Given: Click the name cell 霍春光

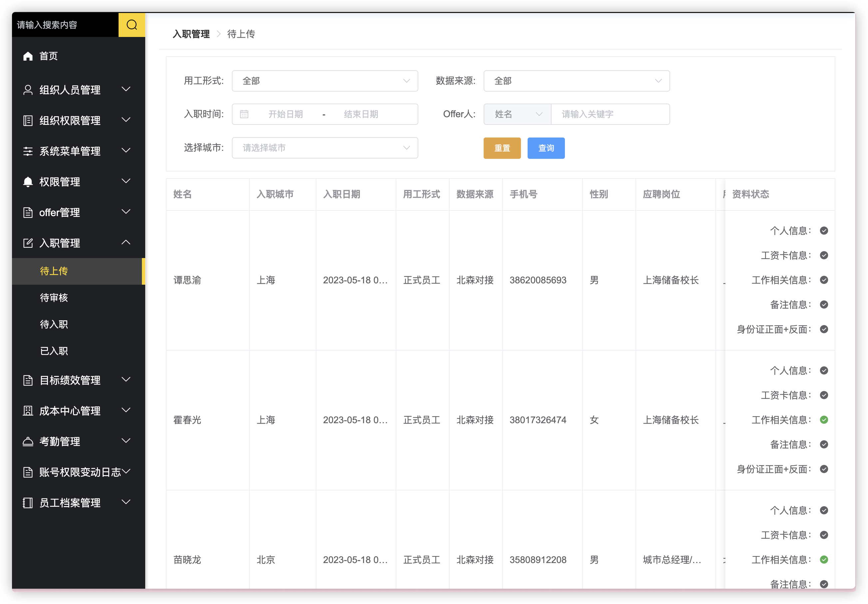Looking at the screenshot, I should click(187, 420).
